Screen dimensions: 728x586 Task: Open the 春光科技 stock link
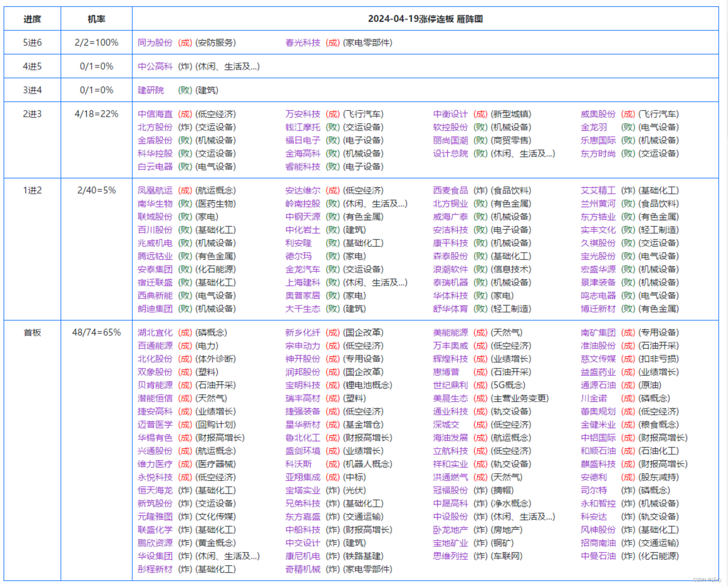[303, 43]
